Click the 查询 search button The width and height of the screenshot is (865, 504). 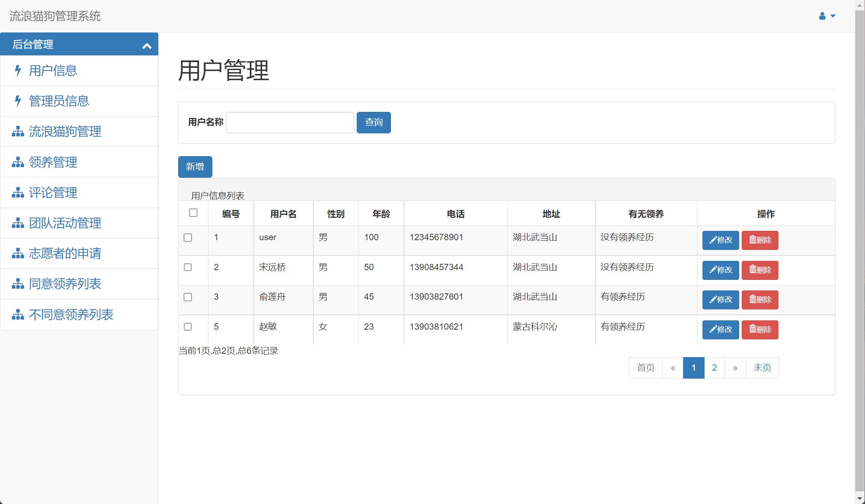click(373, 122)
